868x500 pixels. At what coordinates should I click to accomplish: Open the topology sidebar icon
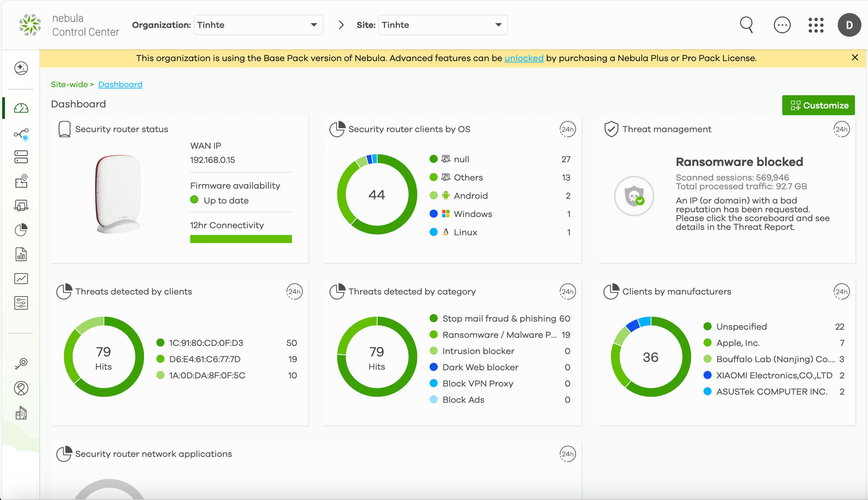tap(21, 134)
